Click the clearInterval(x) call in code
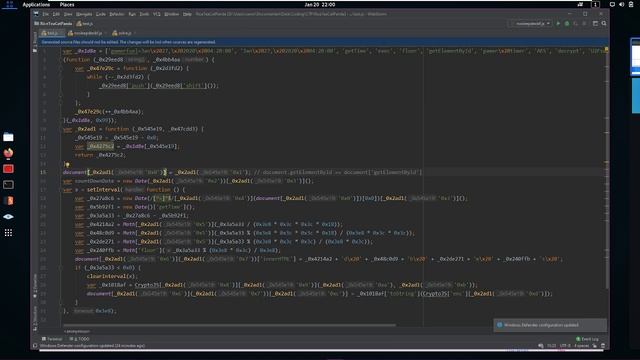Image resolution: width=640 pixels, height=360 pixels. [112, 276]
